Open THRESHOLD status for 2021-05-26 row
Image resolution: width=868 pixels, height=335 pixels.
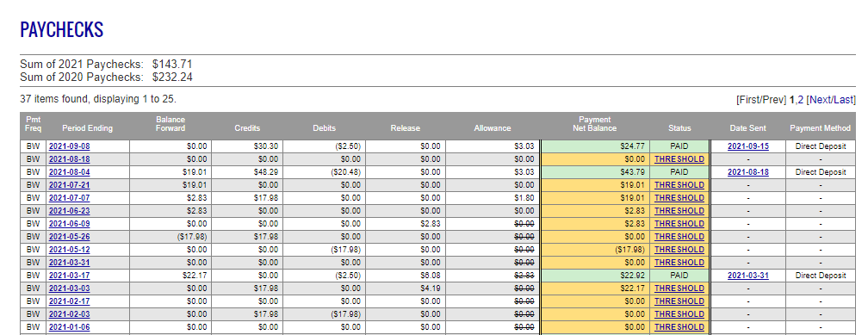coord(679,237)
